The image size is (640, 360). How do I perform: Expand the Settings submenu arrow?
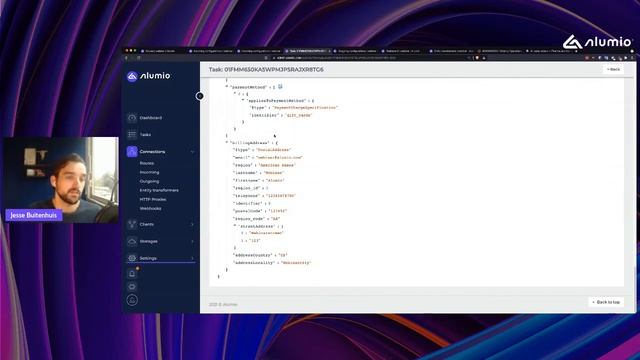(192, 258)
